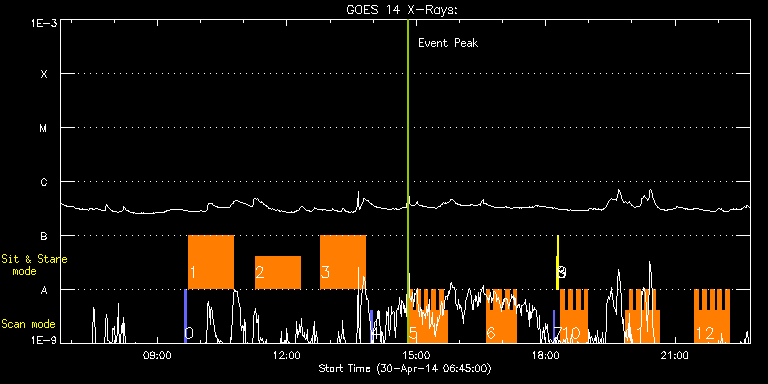The width and height of the screenshot is (768, 384).
Task: Click the 'Event Peak' label
Action: [448, 43]
